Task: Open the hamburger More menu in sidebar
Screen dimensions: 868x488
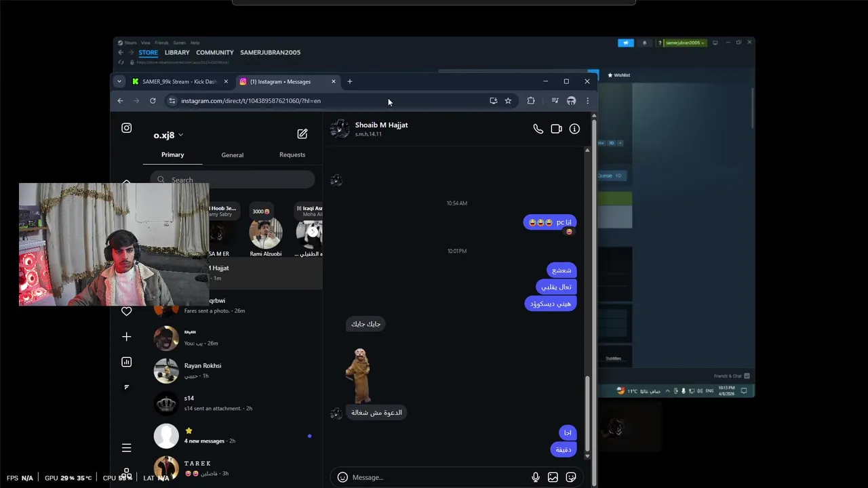Action: coord(126,447)
